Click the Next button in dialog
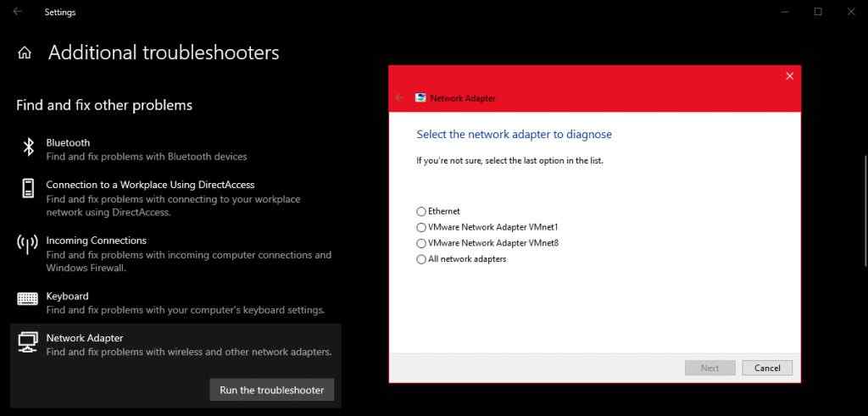 point(710,368)
